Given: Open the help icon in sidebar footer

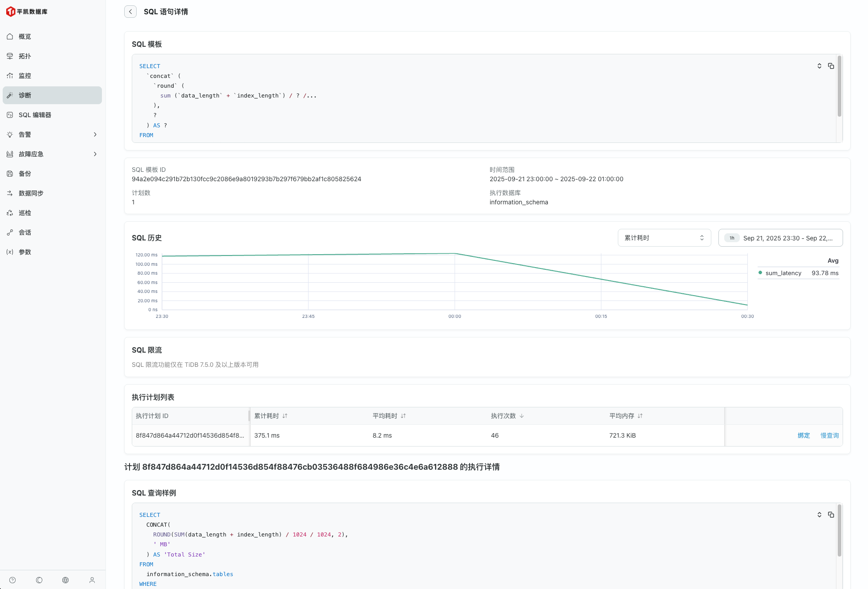Looking at the screenshot, I should (12, 580).
